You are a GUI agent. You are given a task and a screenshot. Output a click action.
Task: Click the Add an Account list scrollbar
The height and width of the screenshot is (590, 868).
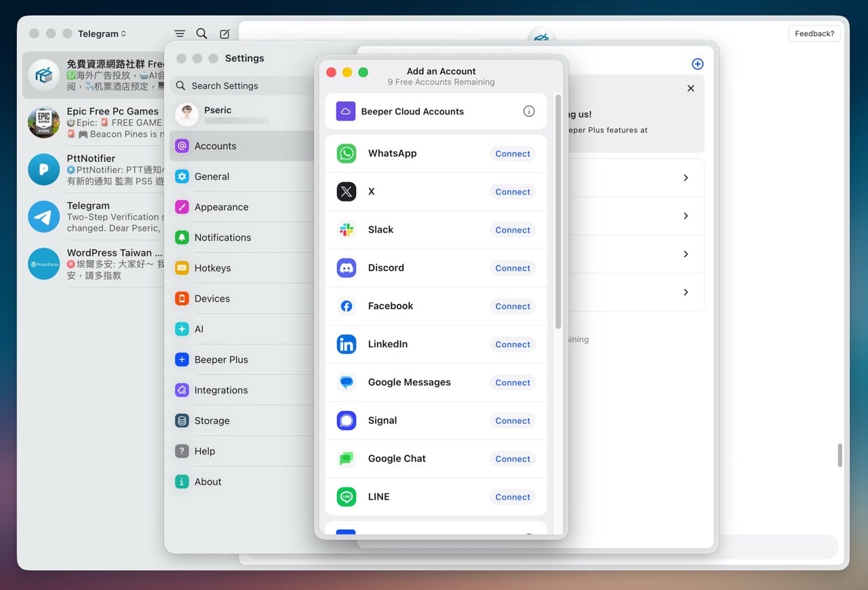558,212
